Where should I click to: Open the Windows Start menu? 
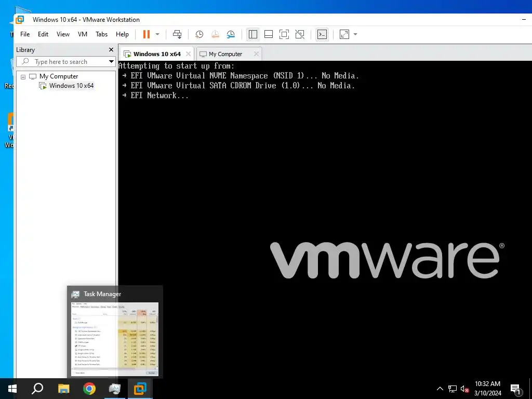pos(12,389)
